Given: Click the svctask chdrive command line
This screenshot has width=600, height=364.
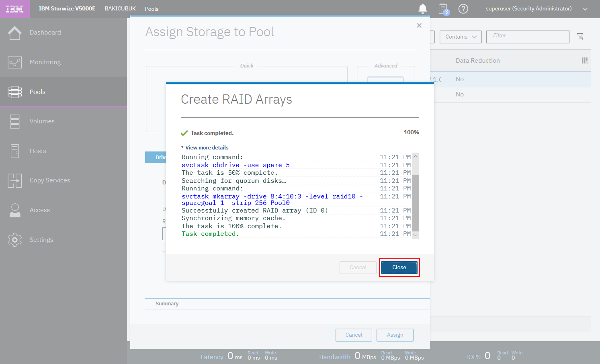Looking at the screenshot, I should (x=235, y=165).
